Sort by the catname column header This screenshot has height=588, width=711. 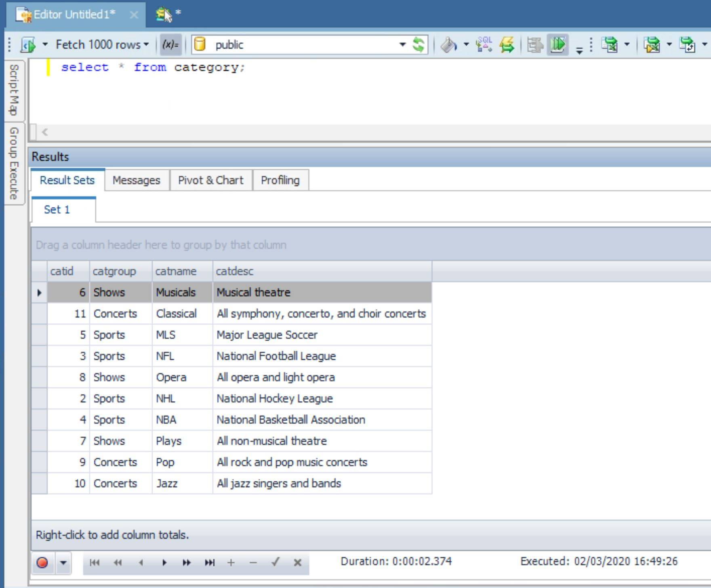(x=176, y=271)
